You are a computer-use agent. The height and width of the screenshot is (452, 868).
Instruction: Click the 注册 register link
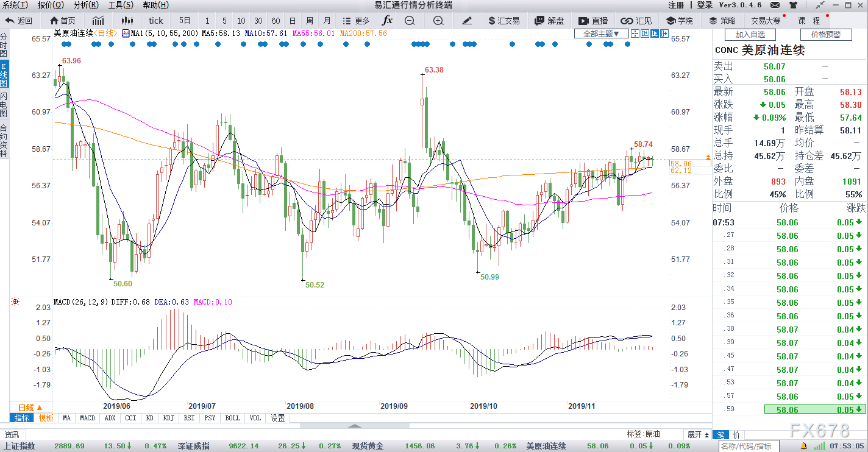pos(676,5)
